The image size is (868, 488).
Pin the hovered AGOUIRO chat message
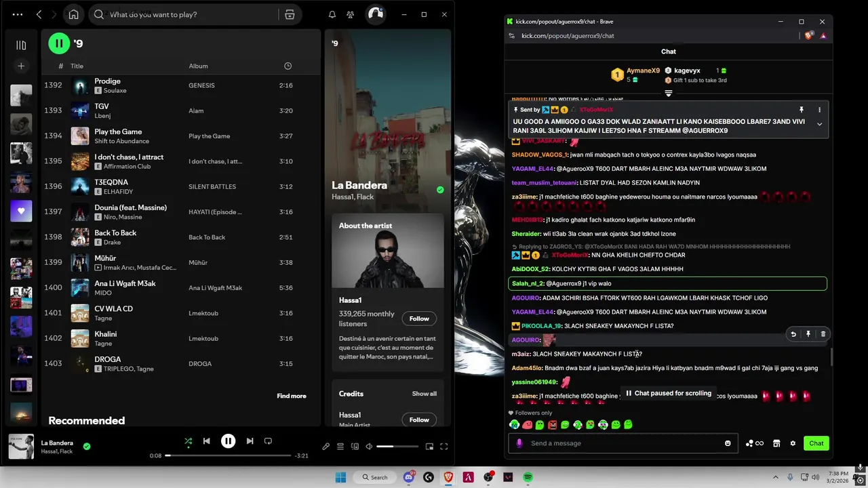point(808,333)
